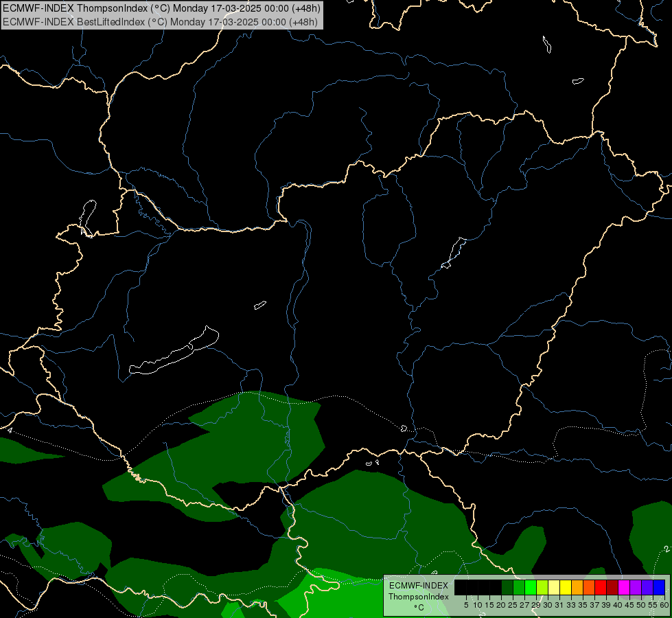This screenshot has height=618, width=672.
Task: Click the contour label 4 at left edge
Action: 10,430
